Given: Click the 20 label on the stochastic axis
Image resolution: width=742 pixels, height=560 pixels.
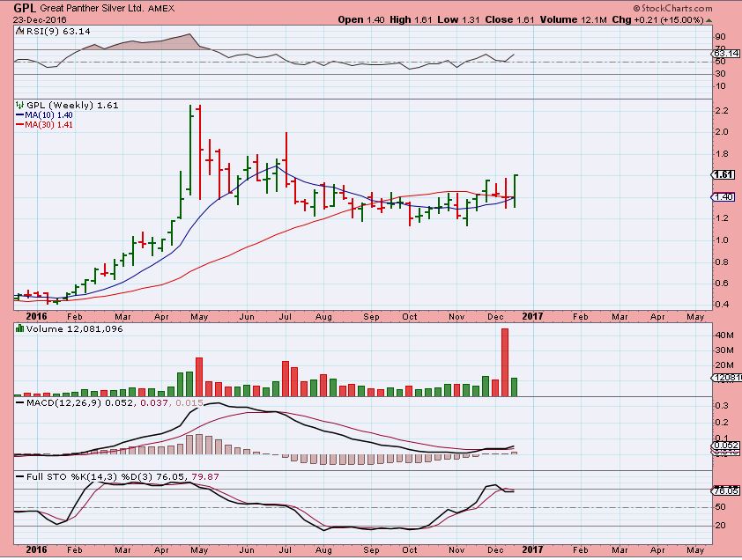Looking at the screenshot, I should (x=721, y=525).
